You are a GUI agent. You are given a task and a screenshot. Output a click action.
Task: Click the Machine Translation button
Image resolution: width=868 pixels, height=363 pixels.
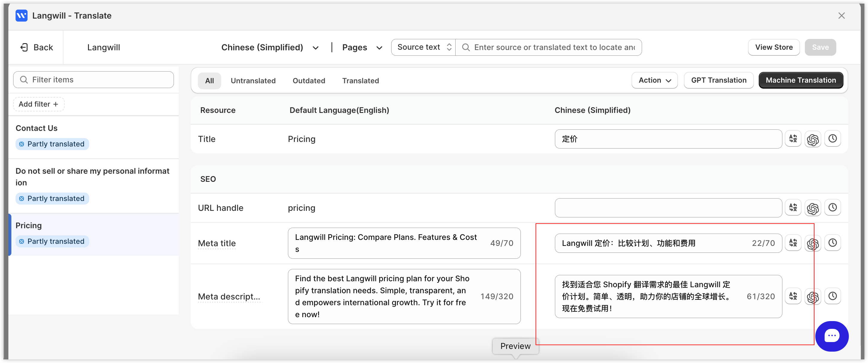point(801,80)
